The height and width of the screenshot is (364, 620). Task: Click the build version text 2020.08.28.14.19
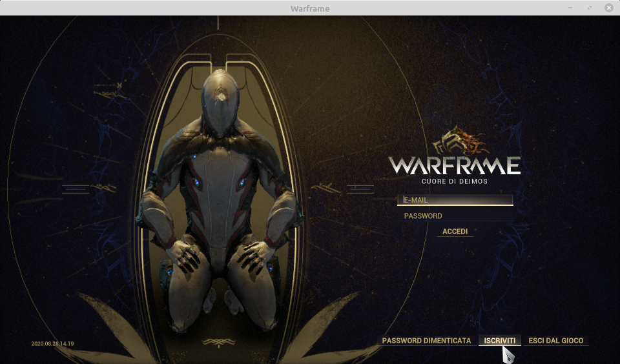[52, 344]
